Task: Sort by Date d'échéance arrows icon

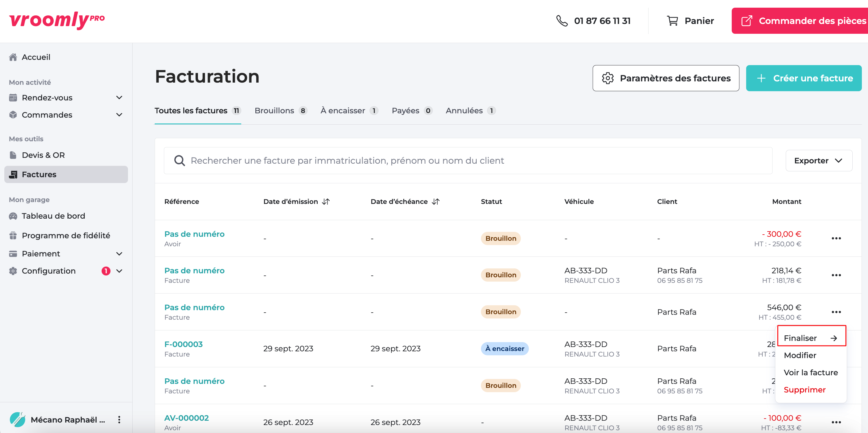Action: [x=436, y=202]
